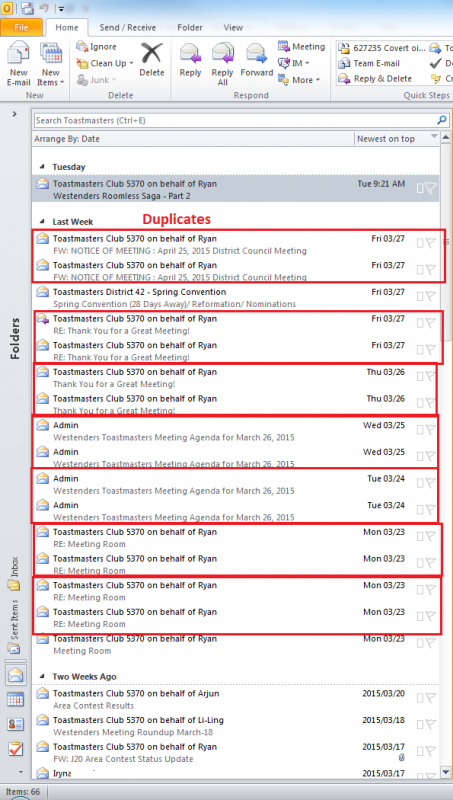Run the Reply & Delete quick step

click(x=375, y=79)
